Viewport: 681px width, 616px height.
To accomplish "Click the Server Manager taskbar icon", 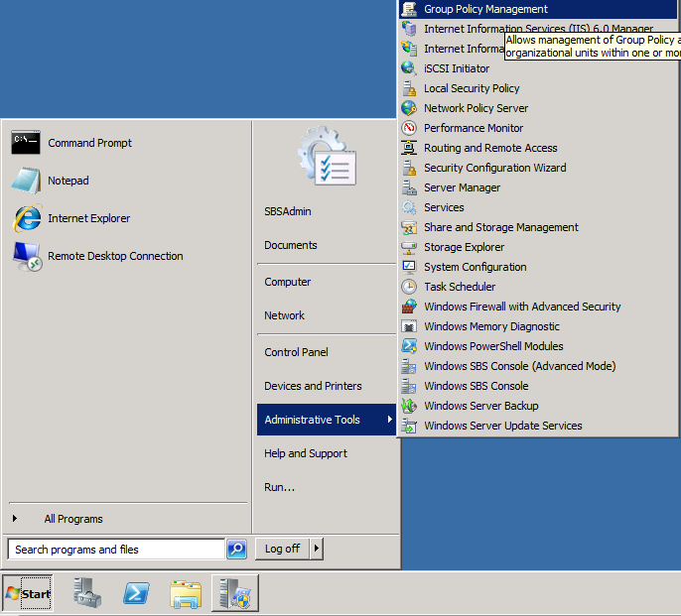I will (235, 593).
